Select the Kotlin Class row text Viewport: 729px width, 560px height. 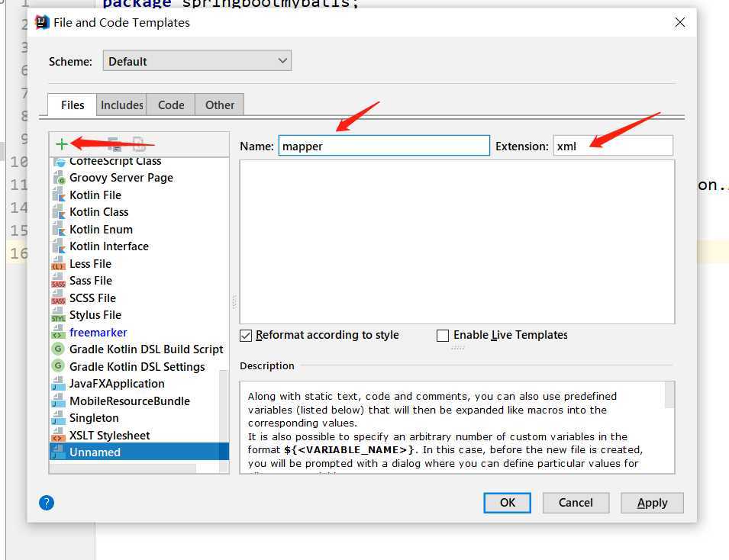[x=98, y=212]
